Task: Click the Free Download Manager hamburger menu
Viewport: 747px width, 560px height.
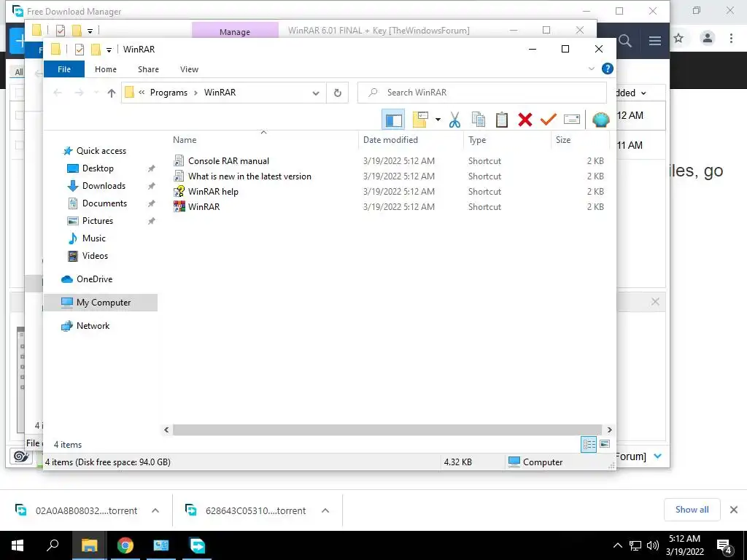Action: 654,41
